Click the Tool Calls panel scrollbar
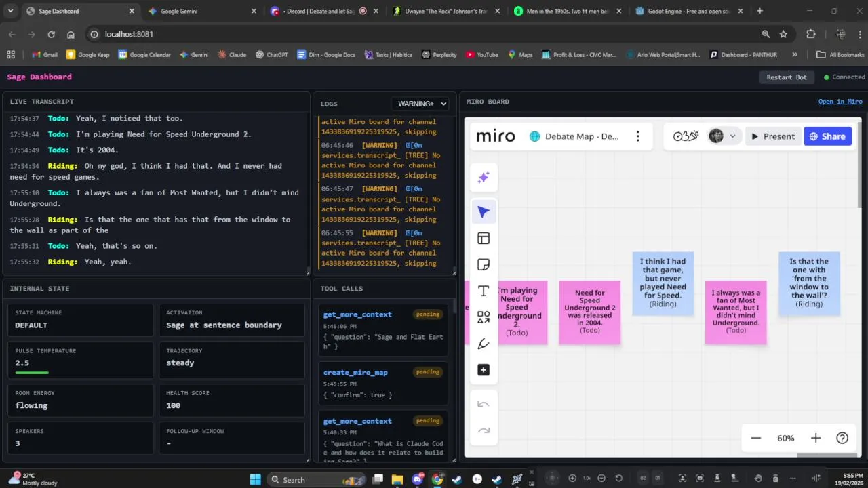The image size is (868, 488). tap(454, 306)
